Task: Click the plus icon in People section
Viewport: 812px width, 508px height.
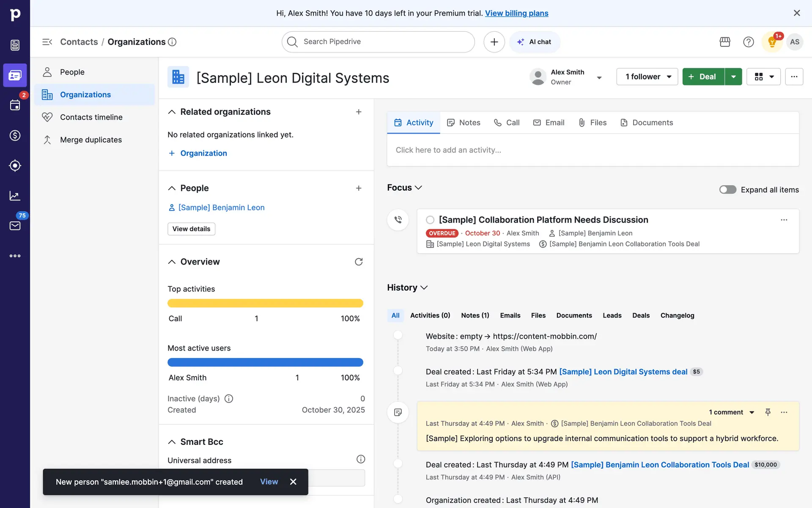Action: (359, 188)
